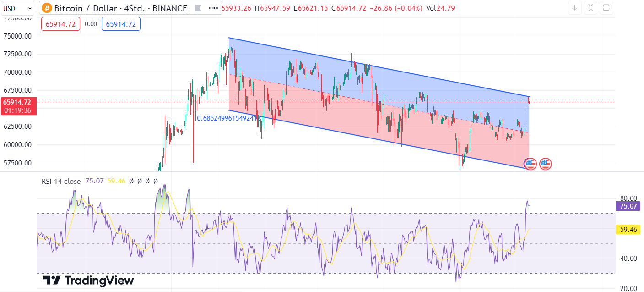Viewport: 644px width, 292px height.
Task: Click the left US flag economic event icon
Action: [x=530, y=164]
